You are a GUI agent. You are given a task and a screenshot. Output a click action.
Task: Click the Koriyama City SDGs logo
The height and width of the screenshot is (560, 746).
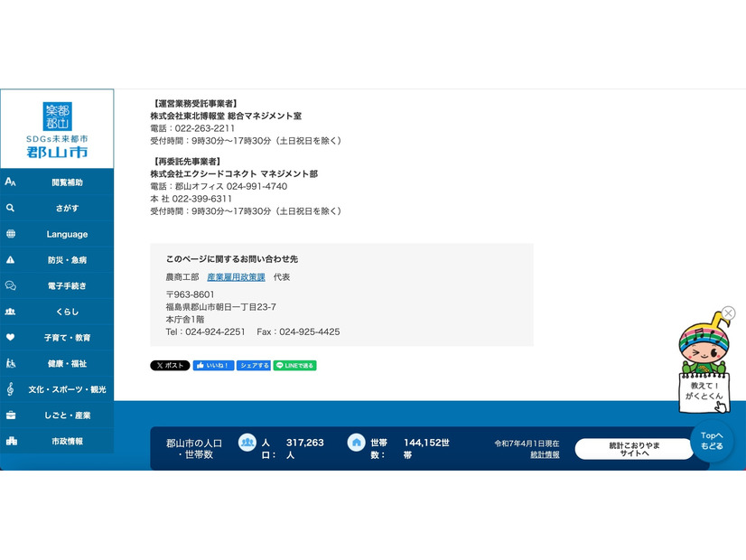pyautogui.click(x=57, y=129)
